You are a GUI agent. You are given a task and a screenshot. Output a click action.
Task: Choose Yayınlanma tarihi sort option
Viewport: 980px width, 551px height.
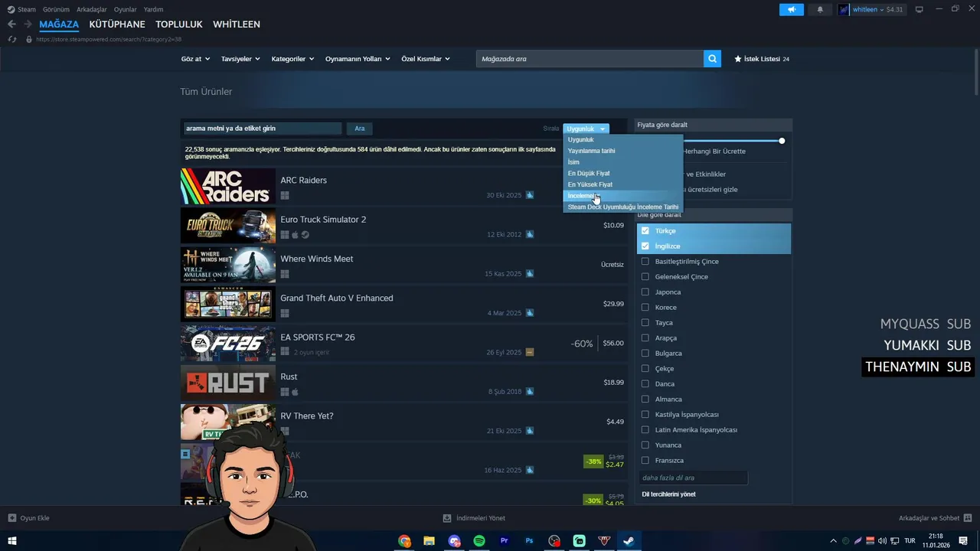coord(622,151)
